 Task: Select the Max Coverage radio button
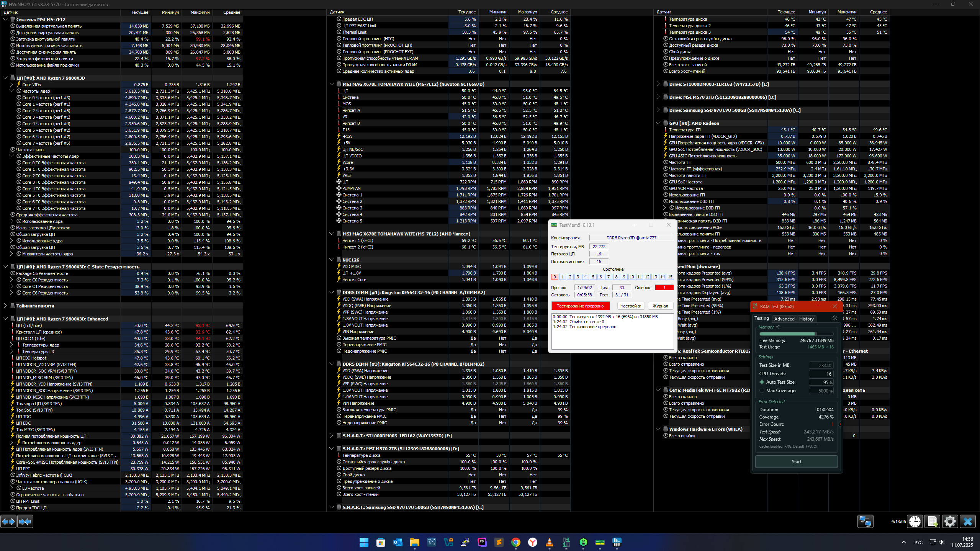pyautogui.click(x=762, y=391)
